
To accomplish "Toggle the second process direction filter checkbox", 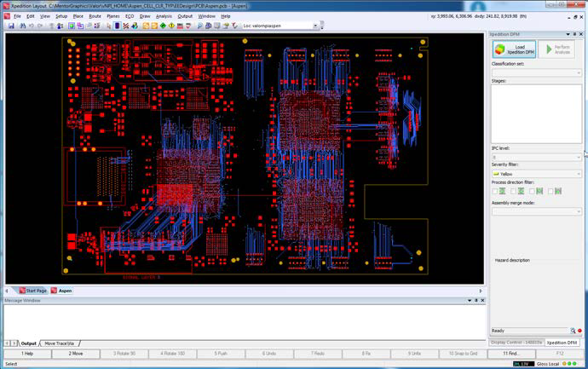I will pyautogui.click(x=514, y=191).
